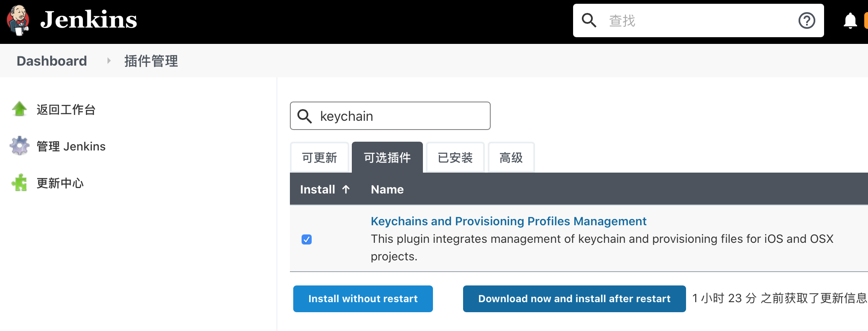Image resolution: width=868 pixels, height=331 pixels.
Task: Focus the keychain plugin filter field
Action: (x=402, y=116)
